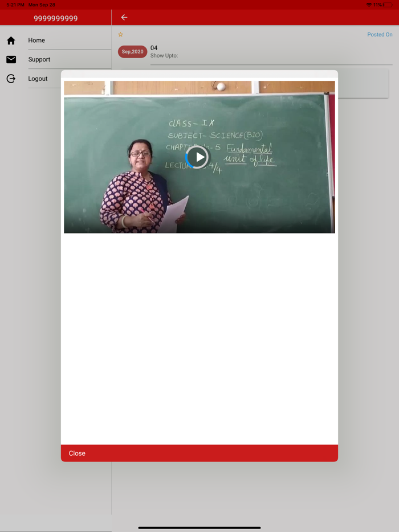This screenshot has width=399, height=532.
Task: Click the Support envelope icon
Action: point(11,59)
